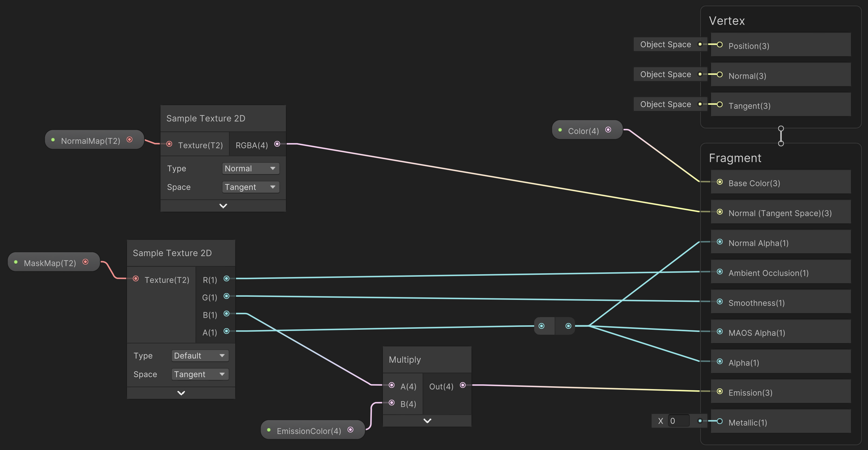868x450 pixels.
Task: Select the Multiply node title
Action: (405, 360)
